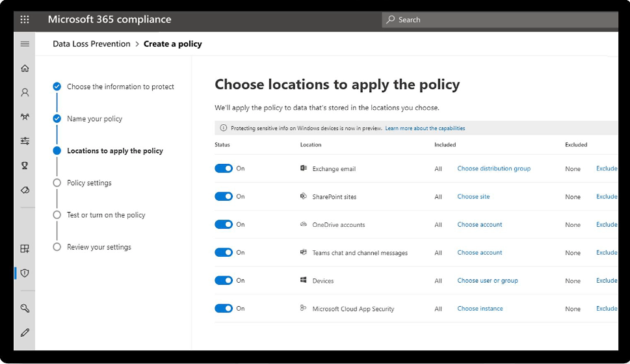
Task: Jump to Test or turn on the policy step
Action: 106,215
